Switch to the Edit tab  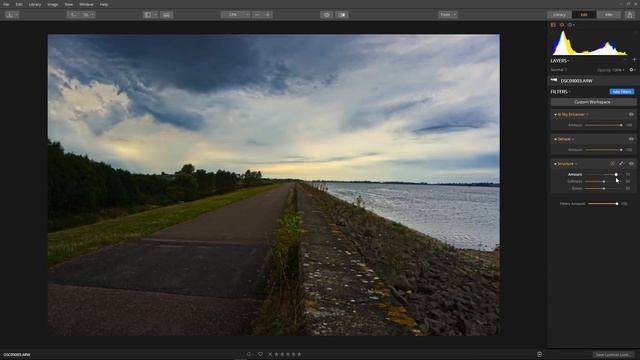[x=584, y=15]
